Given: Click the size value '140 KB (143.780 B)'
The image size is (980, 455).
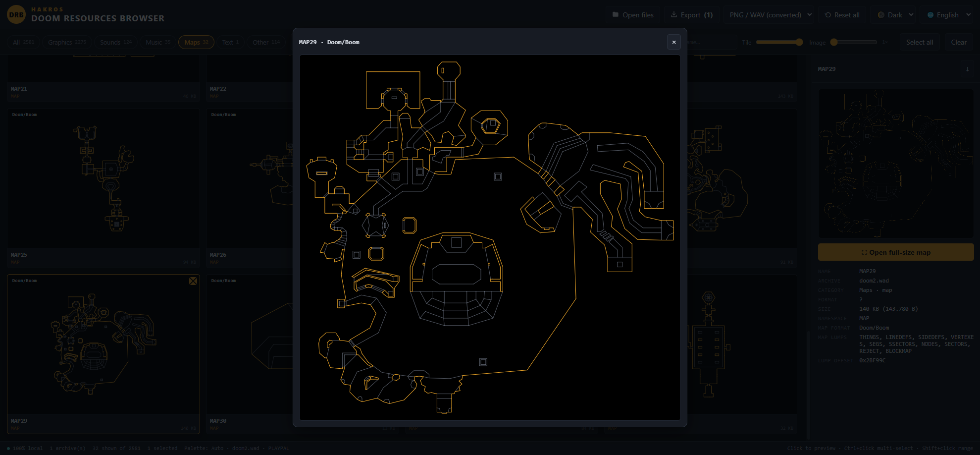Looking at the screenshot, I should pyautogui.click(x=888, y=309).
